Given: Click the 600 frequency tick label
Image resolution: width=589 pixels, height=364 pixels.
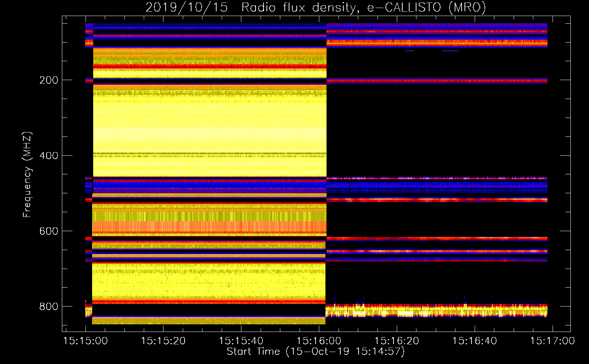Looking at the screenshot, I should click(49, 231).
